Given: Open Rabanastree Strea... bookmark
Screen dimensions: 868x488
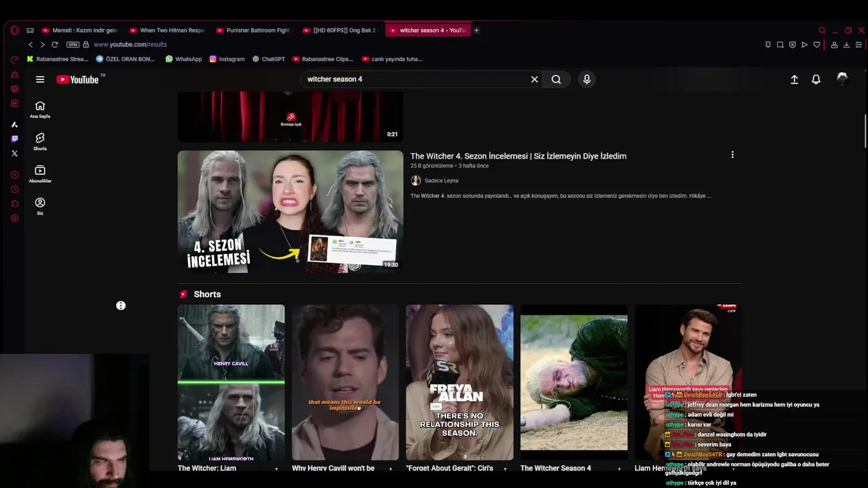Looking at the screenshot, I should click(58, 59).
